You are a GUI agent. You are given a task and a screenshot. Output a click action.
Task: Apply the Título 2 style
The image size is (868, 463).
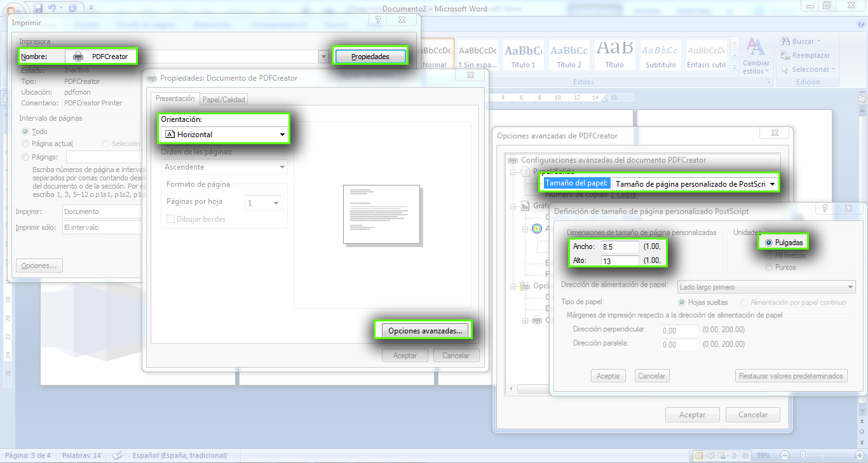click(569, 55)
